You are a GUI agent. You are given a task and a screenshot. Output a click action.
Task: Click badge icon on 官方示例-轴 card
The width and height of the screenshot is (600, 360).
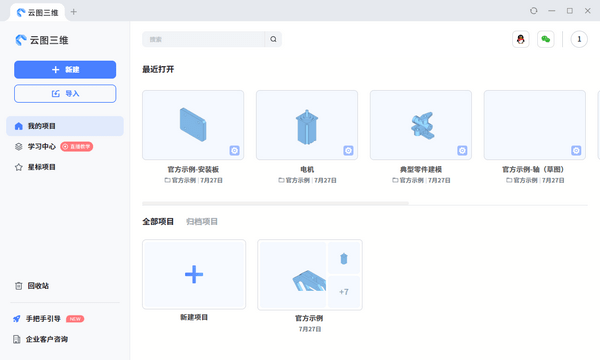(x=576, y=150)
